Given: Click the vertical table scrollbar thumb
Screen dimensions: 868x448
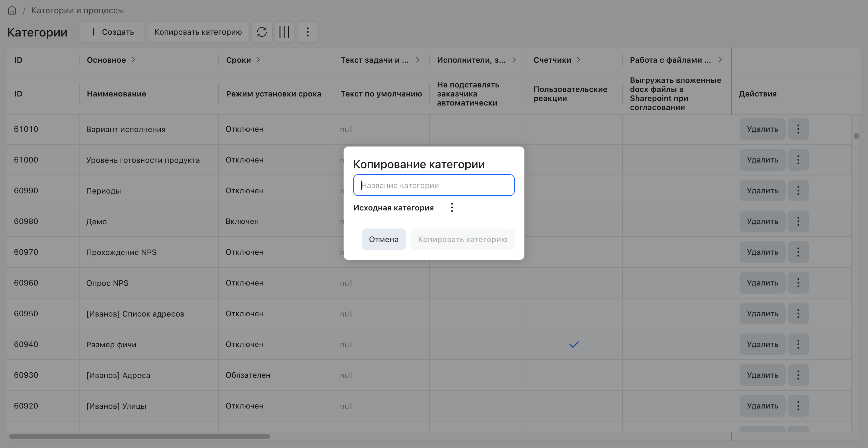Looking at the screenshot, I should click(x=856, y=136).
